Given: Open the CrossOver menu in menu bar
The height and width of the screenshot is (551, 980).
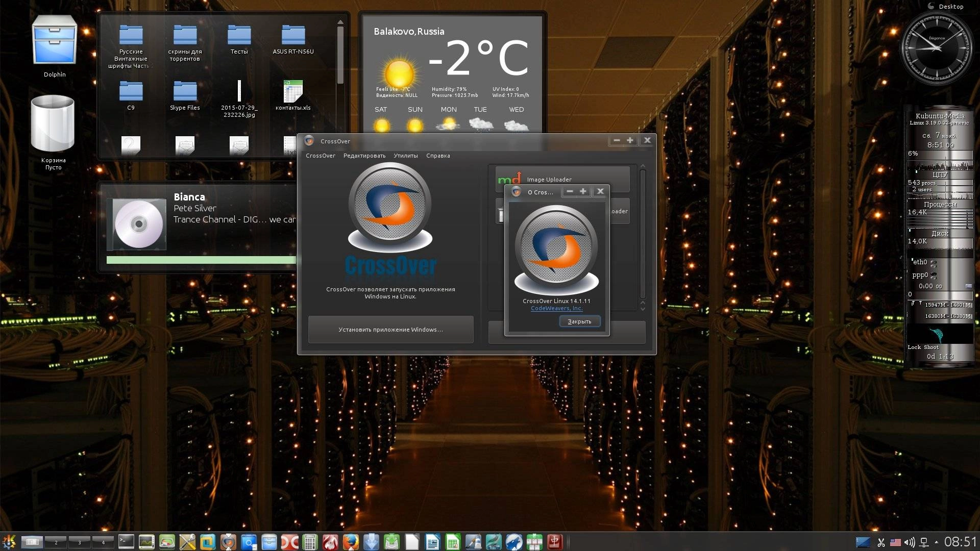Looking at the screenshot, I should pos(321,156).
